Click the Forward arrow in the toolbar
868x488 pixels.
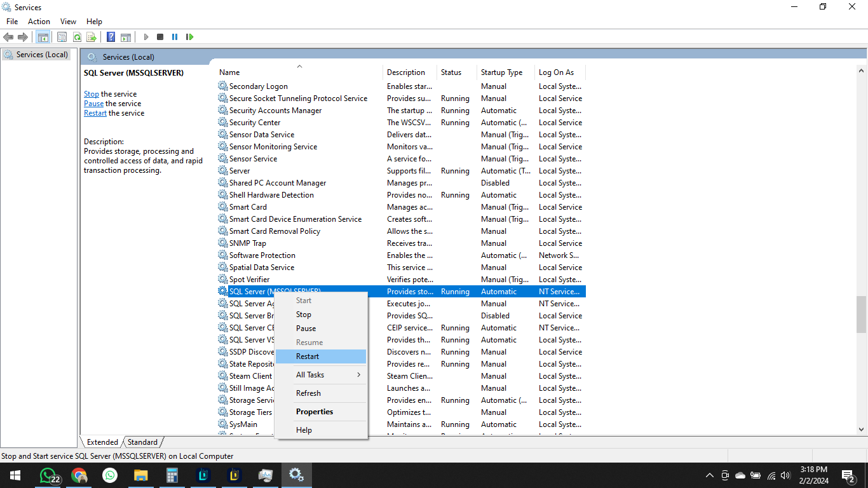[x=23, y=37]
